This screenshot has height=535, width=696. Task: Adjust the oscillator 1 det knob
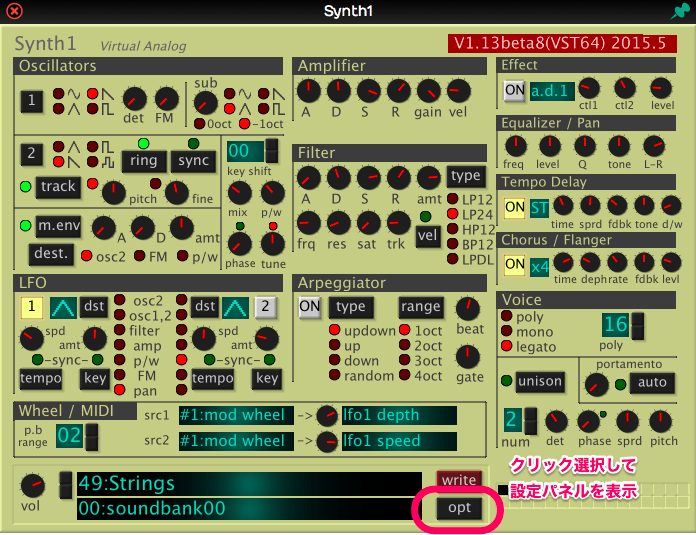pyautogui.click(x=134, y=99)
